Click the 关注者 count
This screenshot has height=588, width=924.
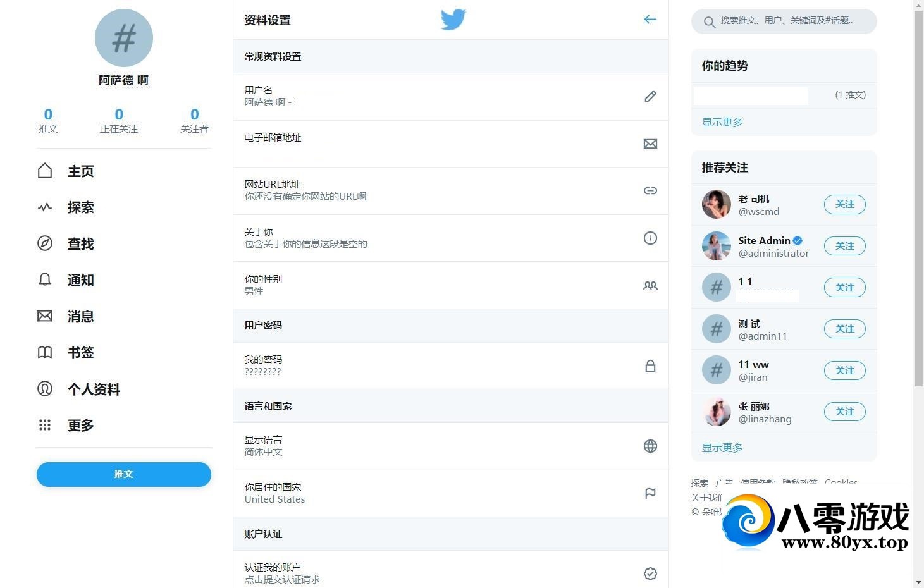click(x=194, y=120)
